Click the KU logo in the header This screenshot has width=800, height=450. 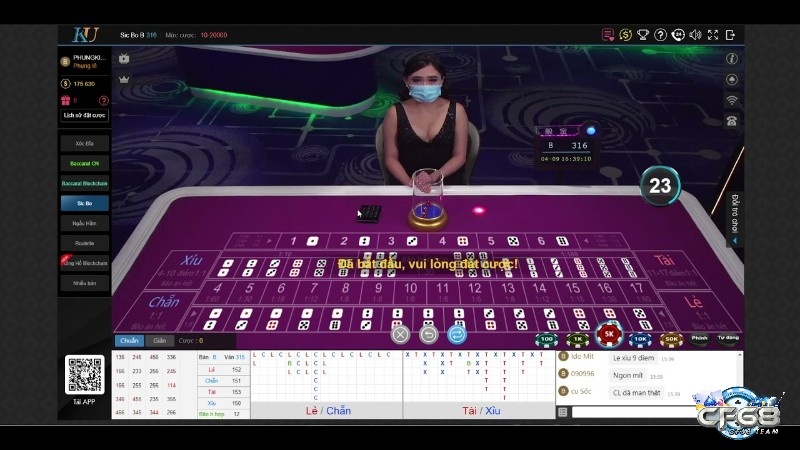tap(85, 35)
